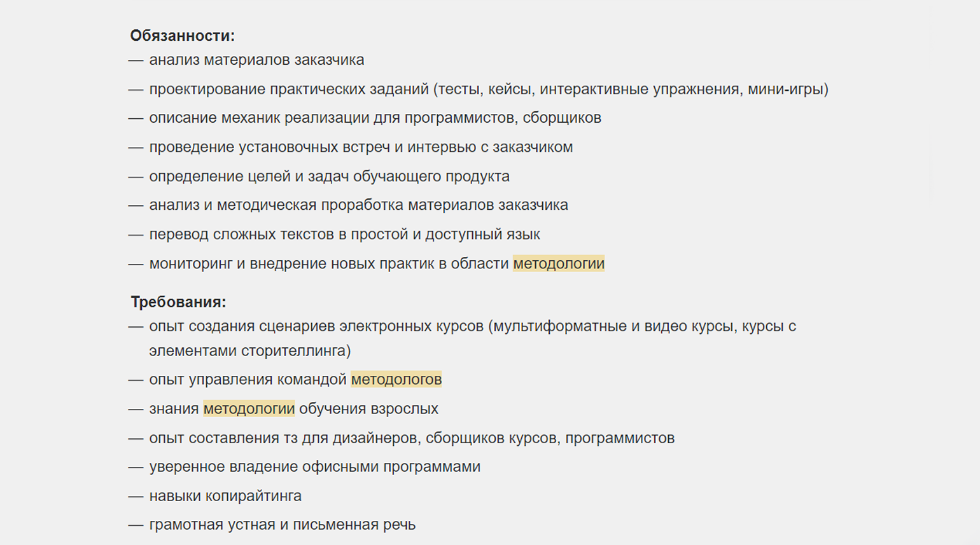Click the first line "анализ материалов заказчика"
Image resolution: width=980 pixels, height=545 pixels.
coord(256,60)
